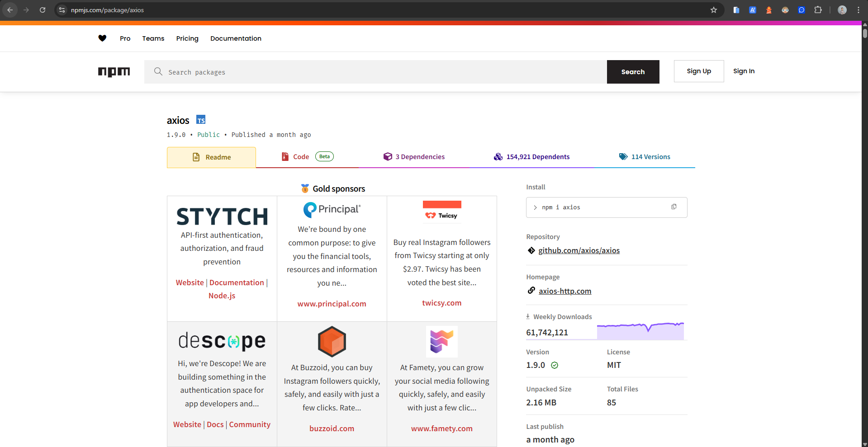The width and height of the screenshot is (868, 447).
Task: Click the weekly downloads chart
Action: point(640,331)
